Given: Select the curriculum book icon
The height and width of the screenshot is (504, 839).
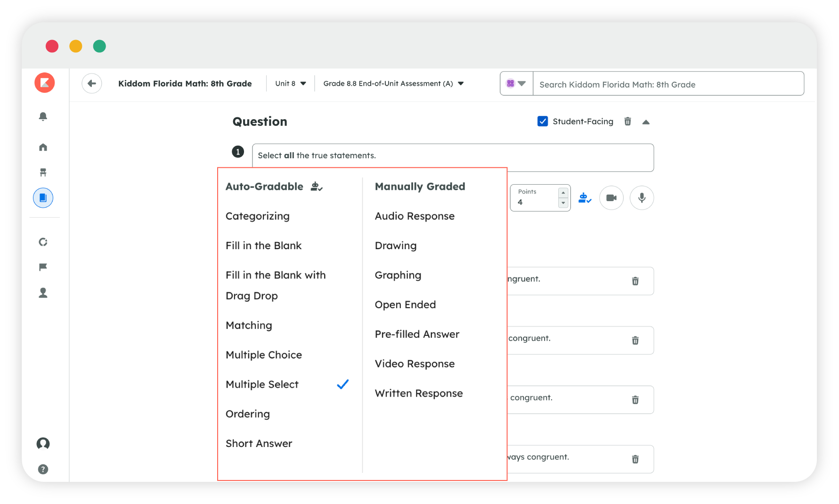Looking at the screenshot, I should pos(43,198).
